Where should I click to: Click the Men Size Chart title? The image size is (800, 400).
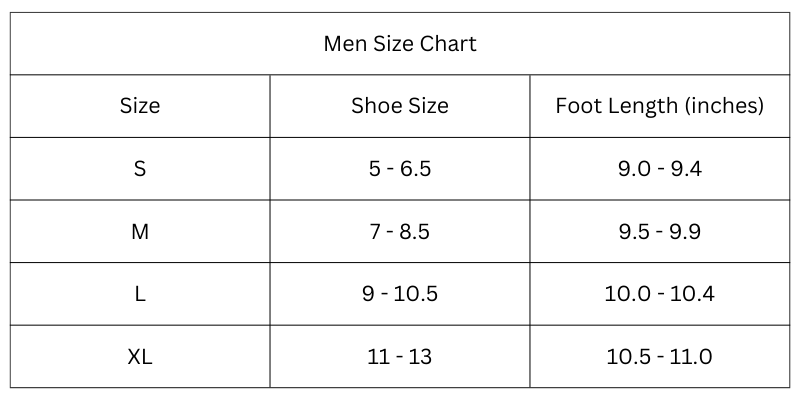pos(400,44)
